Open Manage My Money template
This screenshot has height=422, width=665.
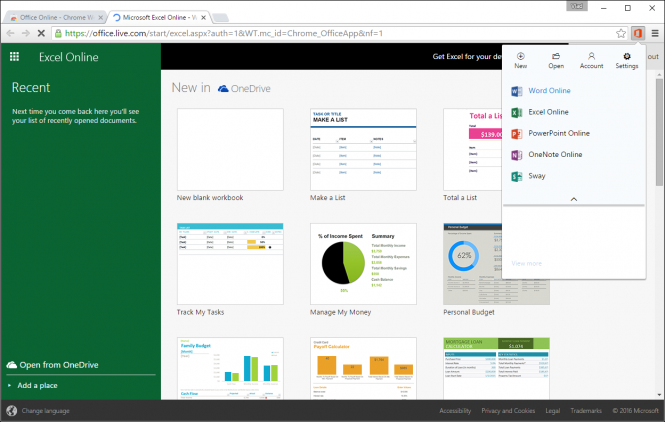click(x=363, y=264)
